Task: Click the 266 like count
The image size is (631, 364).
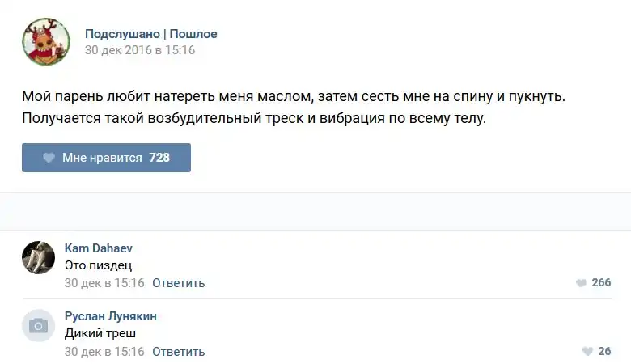Action: [601, 283]
